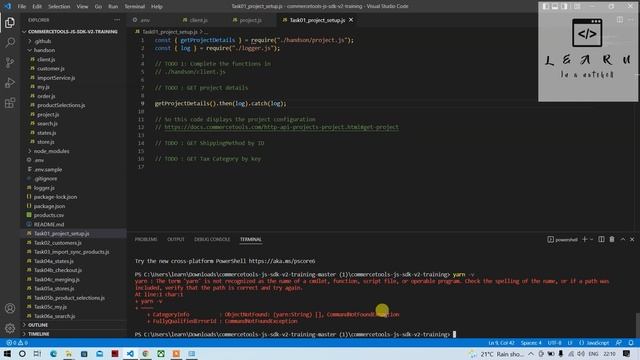Switch to the DEBUG CONSOLE panel tab
This screenshot has height=360, width=640.
[212, 239]
